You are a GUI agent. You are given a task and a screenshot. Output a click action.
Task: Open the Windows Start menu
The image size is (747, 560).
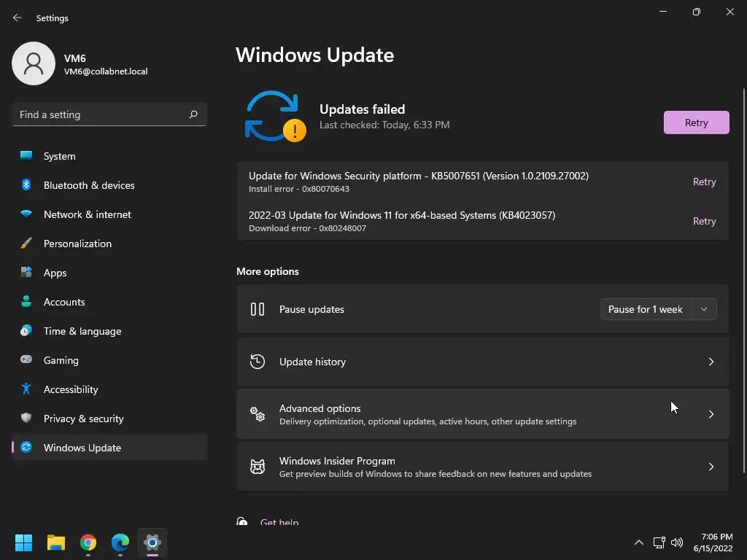23,542
